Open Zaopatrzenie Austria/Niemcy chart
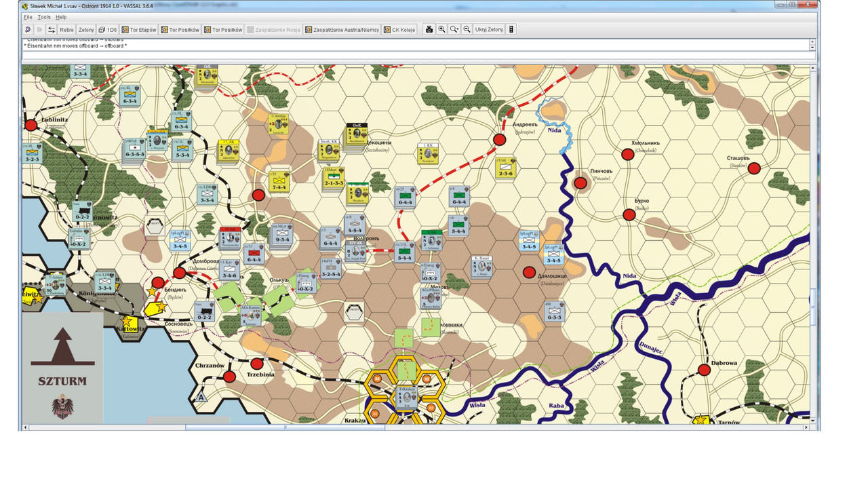 (x=342, y=29)
